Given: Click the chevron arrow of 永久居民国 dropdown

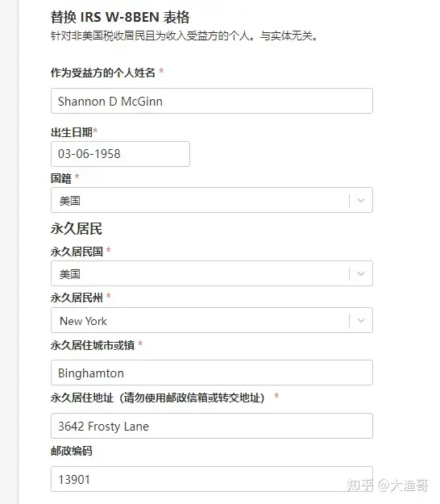Looking at the screenshot, I should click(361, 274).
